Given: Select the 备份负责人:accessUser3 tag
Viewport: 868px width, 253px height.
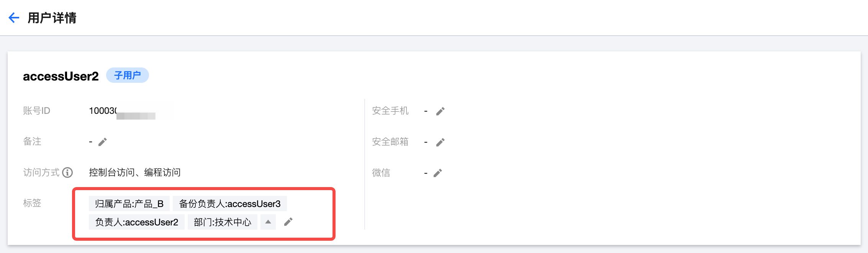Looking at the screenshot, I should 230,204.
